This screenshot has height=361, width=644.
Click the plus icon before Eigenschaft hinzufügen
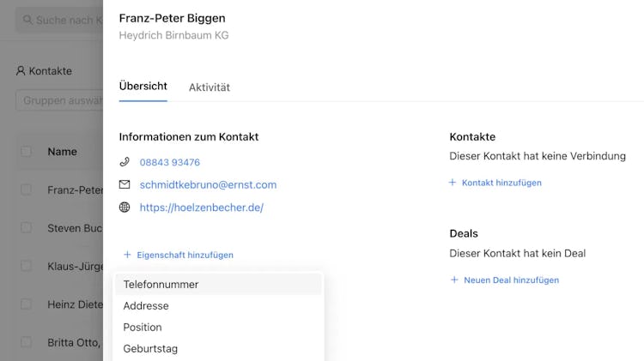(127, 255)
